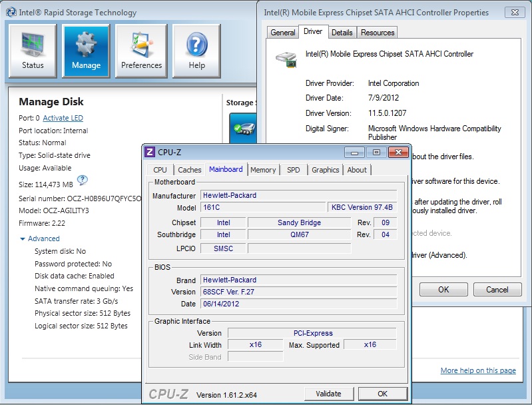Click the Disk data cache: Enabled text

pyautogui.click(x=75, y=276)
